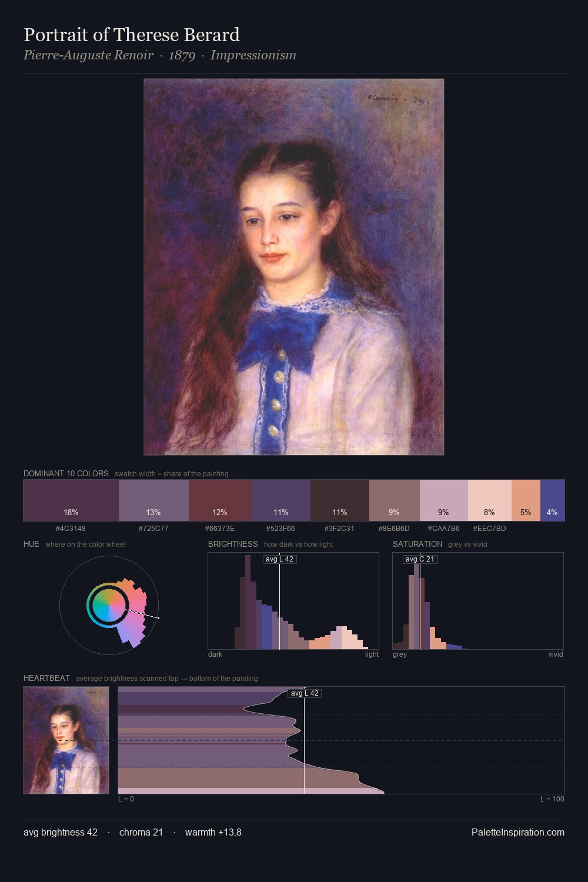Click the 'L = 100' axis label

(552, 799)
